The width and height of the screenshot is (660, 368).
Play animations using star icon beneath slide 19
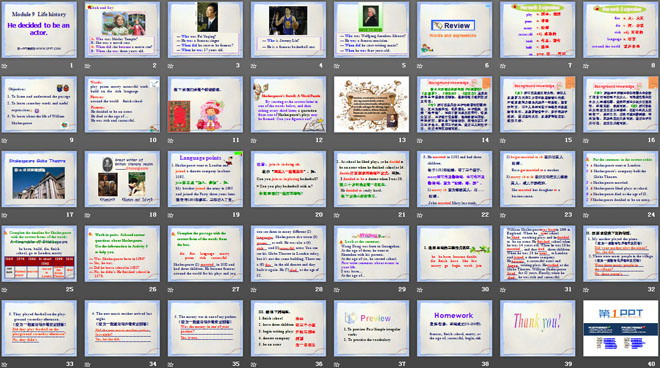coord(170,215)
